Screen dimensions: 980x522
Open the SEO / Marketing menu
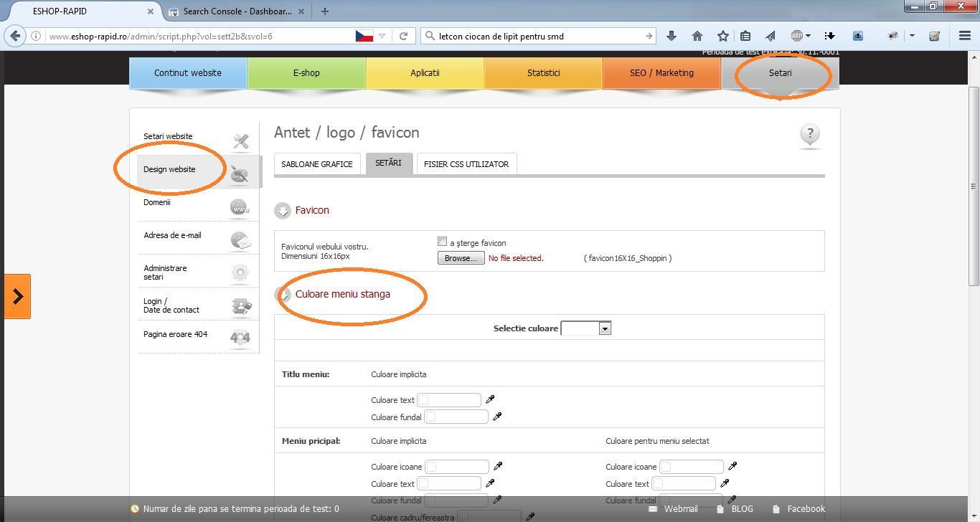click(661, 73)
